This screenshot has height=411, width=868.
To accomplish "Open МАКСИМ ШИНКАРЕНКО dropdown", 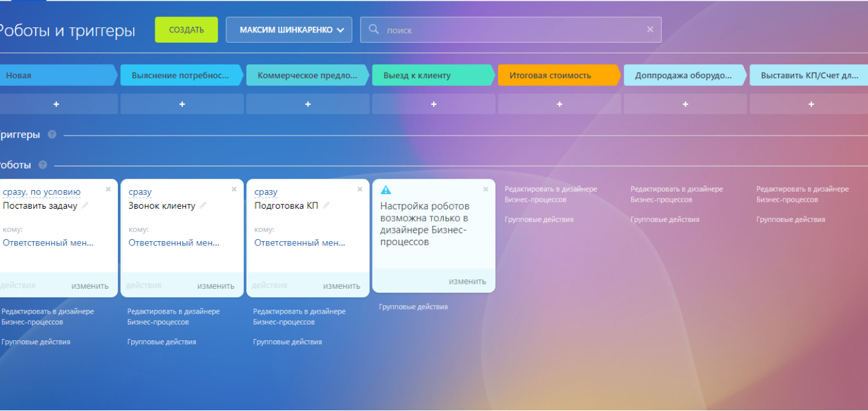I will click(x=288, y=30).
